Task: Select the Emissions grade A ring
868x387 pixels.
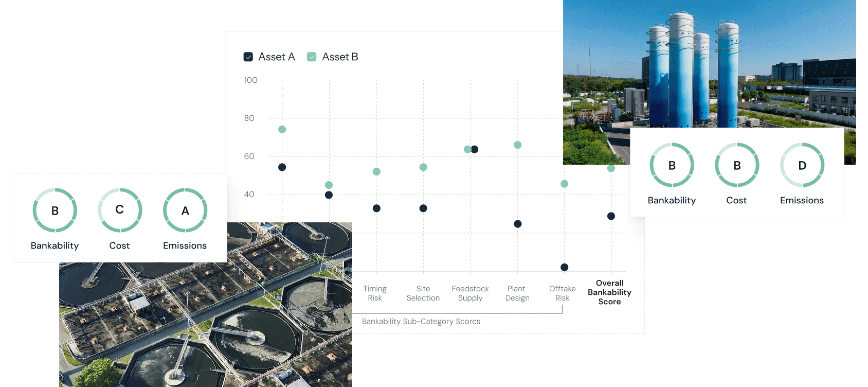Action: pyautogui.click(x=185, y=210)
